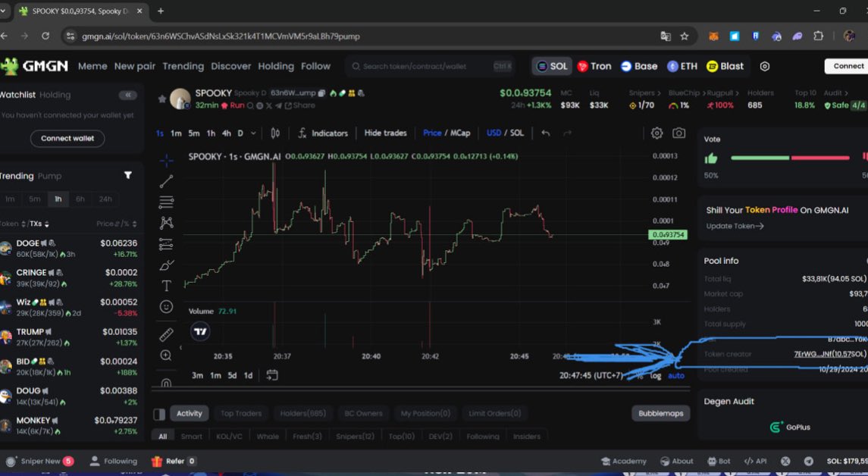This screenshot has height=476, width=868.
Task: Select the text annotation tool
Action: (166, 286)
